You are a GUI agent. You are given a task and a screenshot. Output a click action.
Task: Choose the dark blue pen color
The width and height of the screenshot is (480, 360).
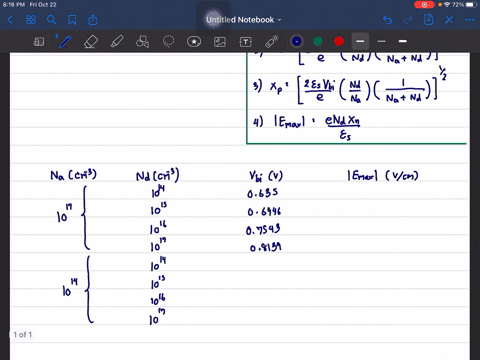(297, 41)
